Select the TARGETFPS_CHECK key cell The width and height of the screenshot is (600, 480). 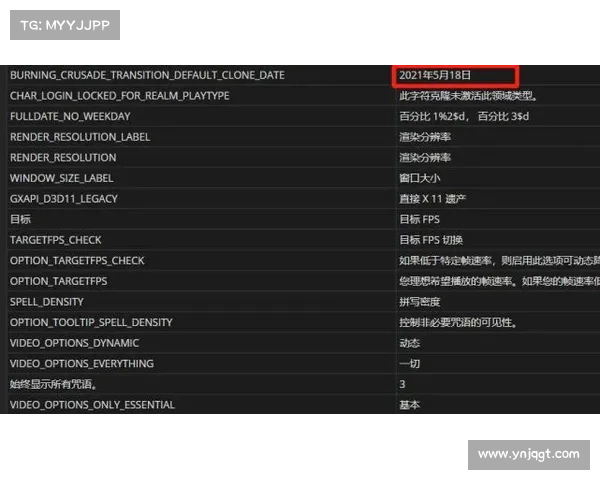pos(56,240)
